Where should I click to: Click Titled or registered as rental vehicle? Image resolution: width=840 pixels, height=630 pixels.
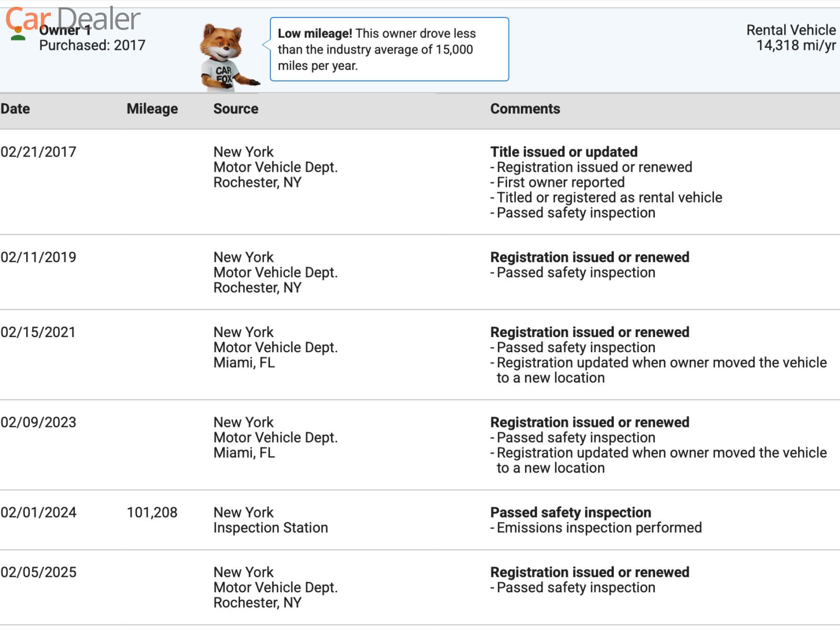[609, 197]
